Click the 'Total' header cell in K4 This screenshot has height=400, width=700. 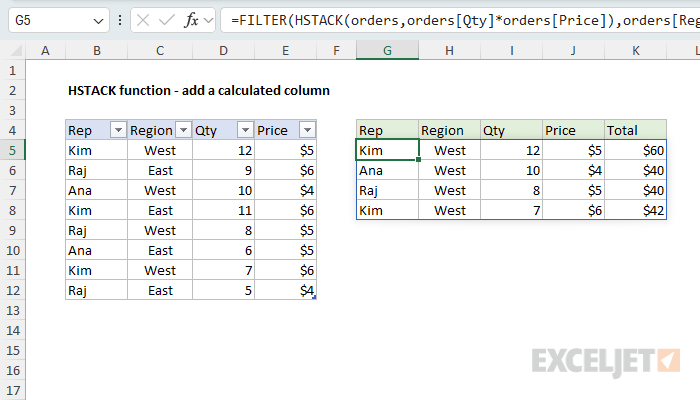[635, 130]
